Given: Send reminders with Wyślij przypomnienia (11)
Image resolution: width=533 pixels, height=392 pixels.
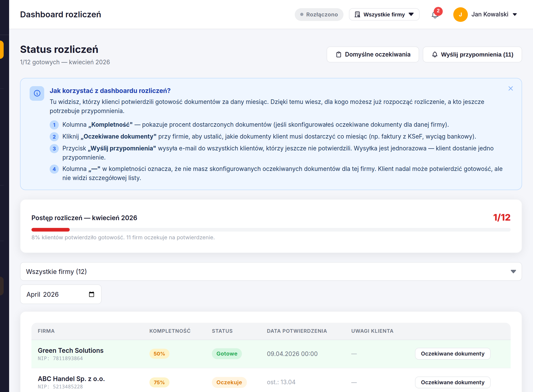Looking at the screenshot, I should click(x=472, y=54).
